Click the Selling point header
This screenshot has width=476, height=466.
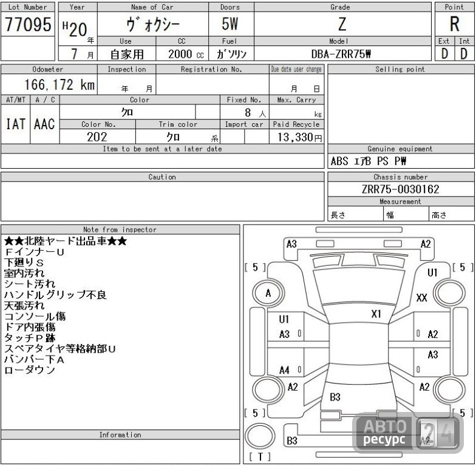[401, 69]
